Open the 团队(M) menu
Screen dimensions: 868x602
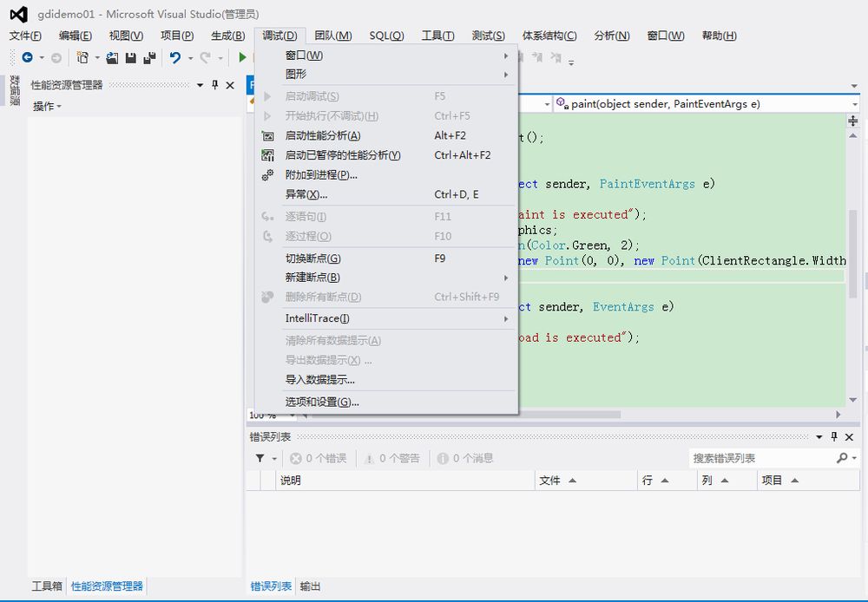pyautogui.click(x=333, y=36)
